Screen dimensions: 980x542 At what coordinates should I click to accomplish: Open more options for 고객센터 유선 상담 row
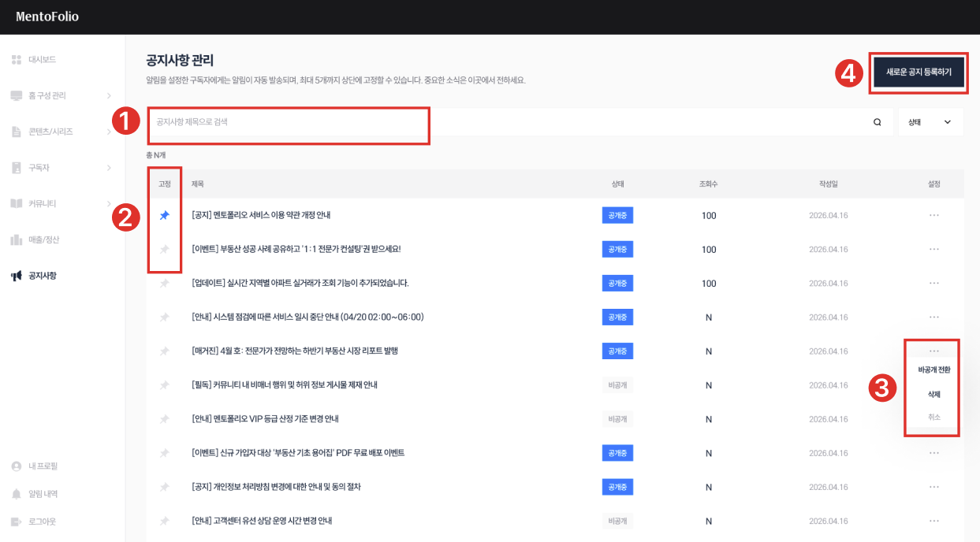point(934,521)
